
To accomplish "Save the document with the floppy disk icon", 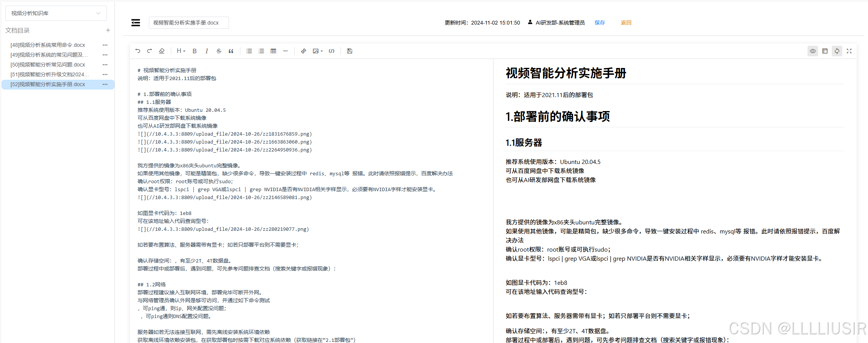I will pos(349,51).
